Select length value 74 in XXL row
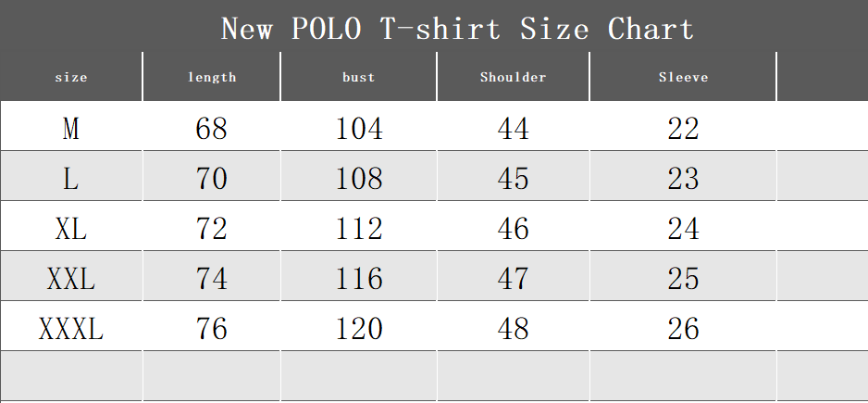The image size is (868, 403). coord(212,278)
